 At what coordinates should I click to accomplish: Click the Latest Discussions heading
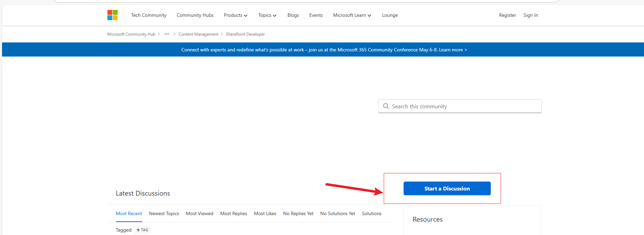(143, 193)
